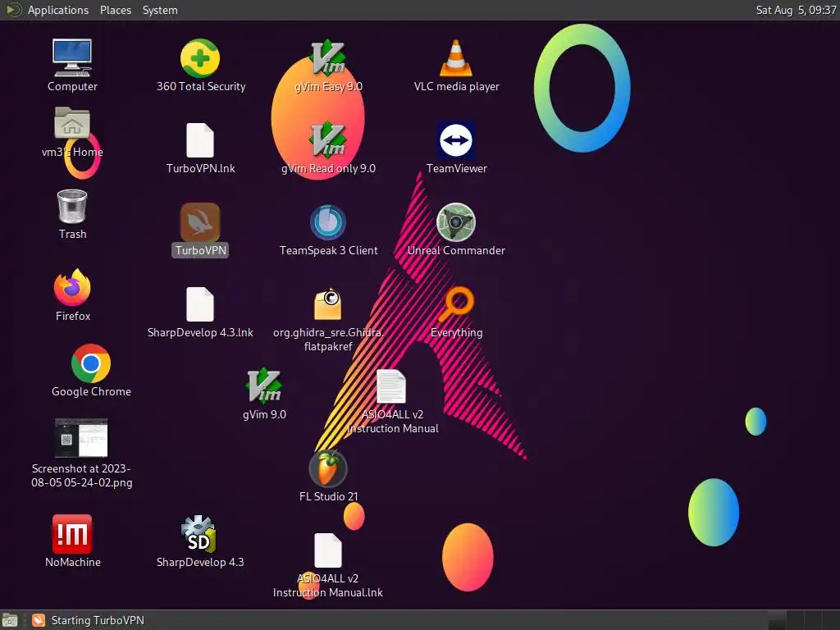Launch Unreal Commander icon
This screenshot has width=840, height=630.
[x=456, y=222]
